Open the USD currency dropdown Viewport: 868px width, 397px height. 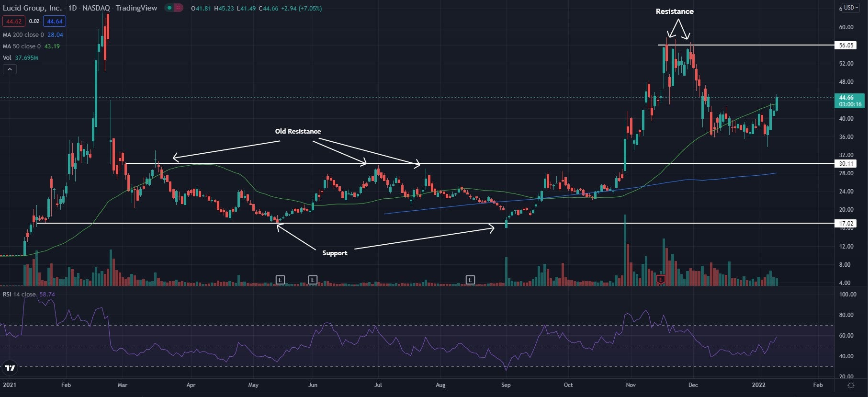tap(851, 8)
